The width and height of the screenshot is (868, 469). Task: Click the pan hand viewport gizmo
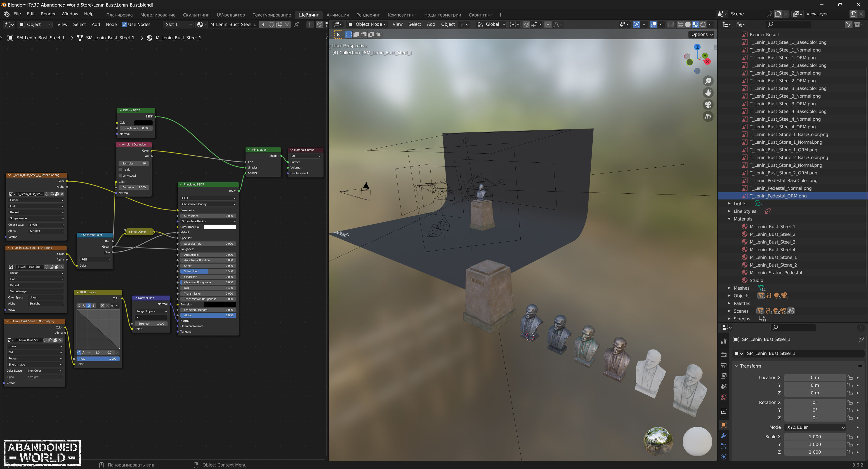pyautogui.click(x=708, y=93)
